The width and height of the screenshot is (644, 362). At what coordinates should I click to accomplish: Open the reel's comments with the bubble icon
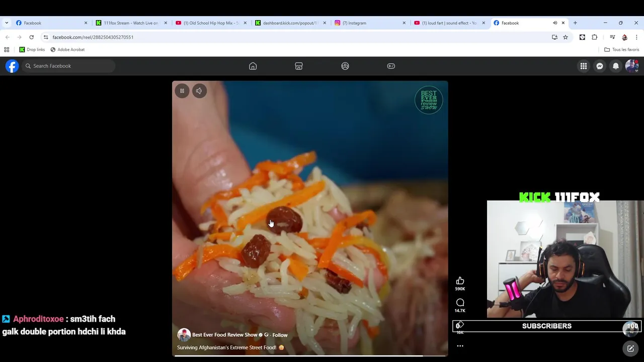460,303
